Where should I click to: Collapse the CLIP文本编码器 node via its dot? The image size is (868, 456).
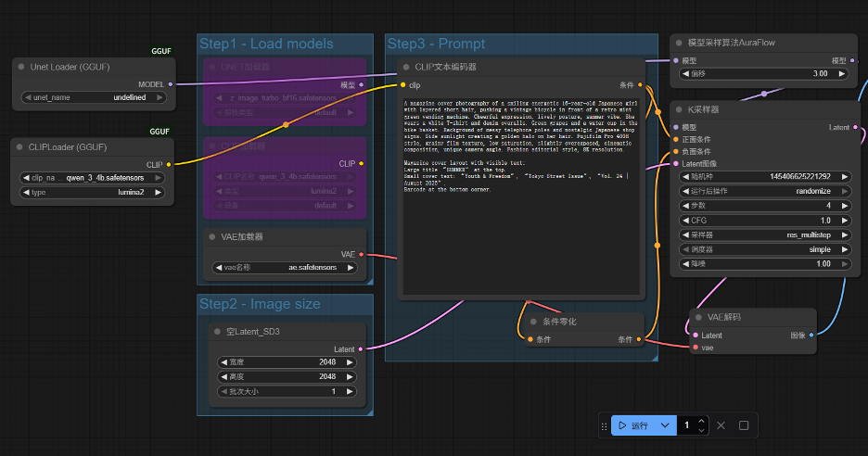pos(406,68)
